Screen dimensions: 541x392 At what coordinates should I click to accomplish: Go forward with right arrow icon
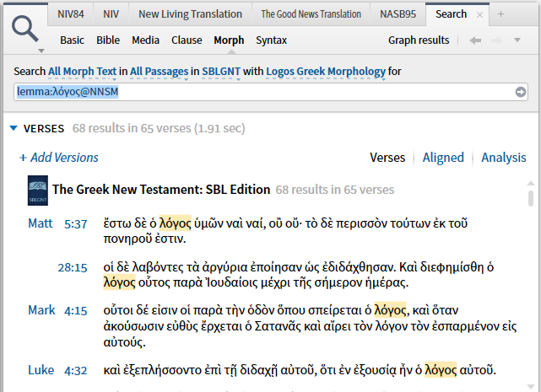click(x=496, y=40)
